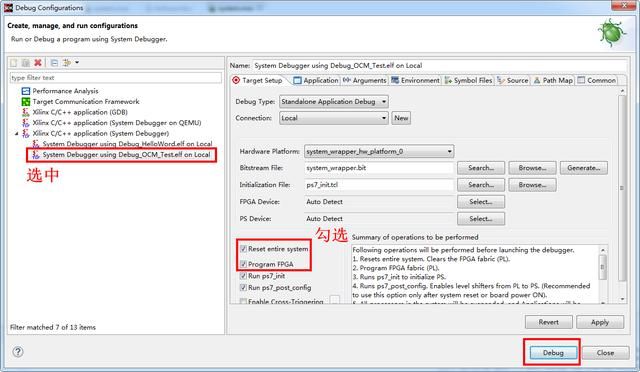Click Search button for Bitstream File
Viewport: 640px width, 372px height.
[x=481, y=168]
